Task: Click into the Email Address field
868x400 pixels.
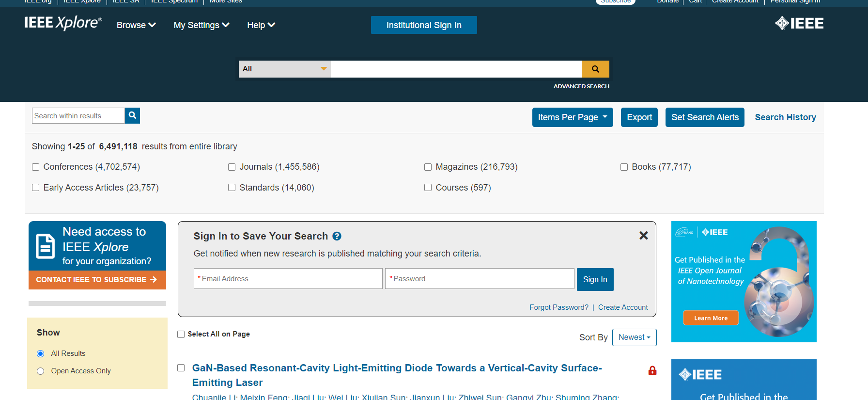Action: pos(288,279)
